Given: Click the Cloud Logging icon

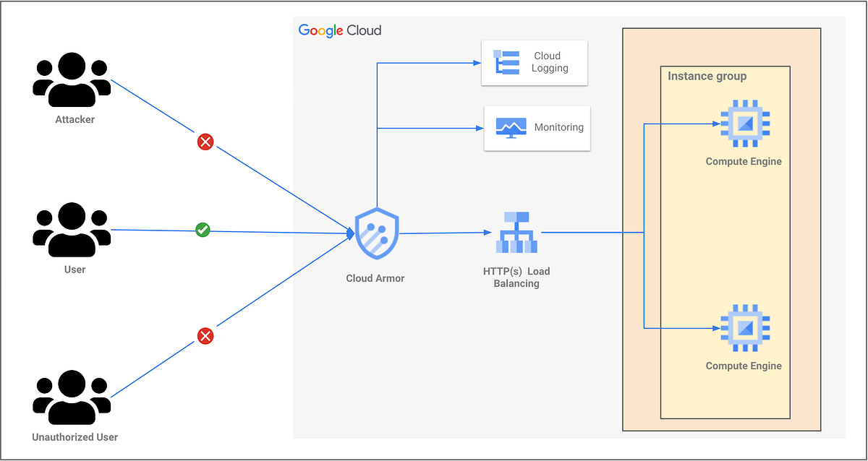Looking at the screenshot, I should click(506, 63).
